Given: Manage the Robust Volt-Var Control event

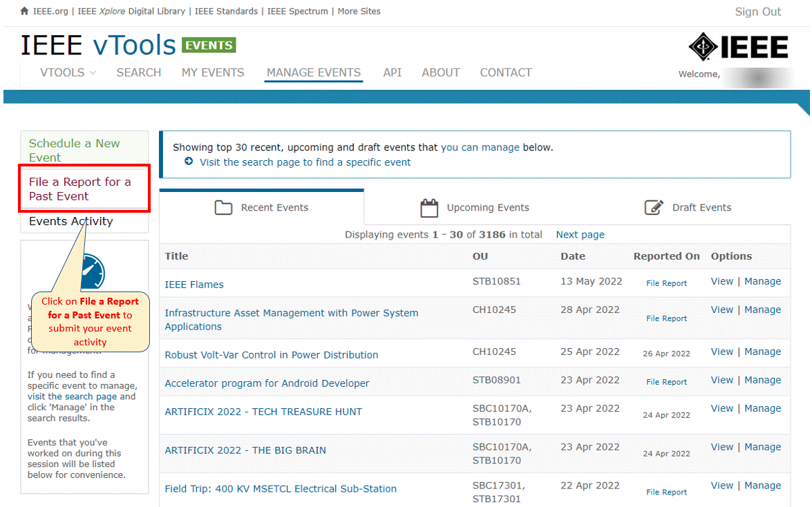Looking at the screenshot, I should pos(762,352).
